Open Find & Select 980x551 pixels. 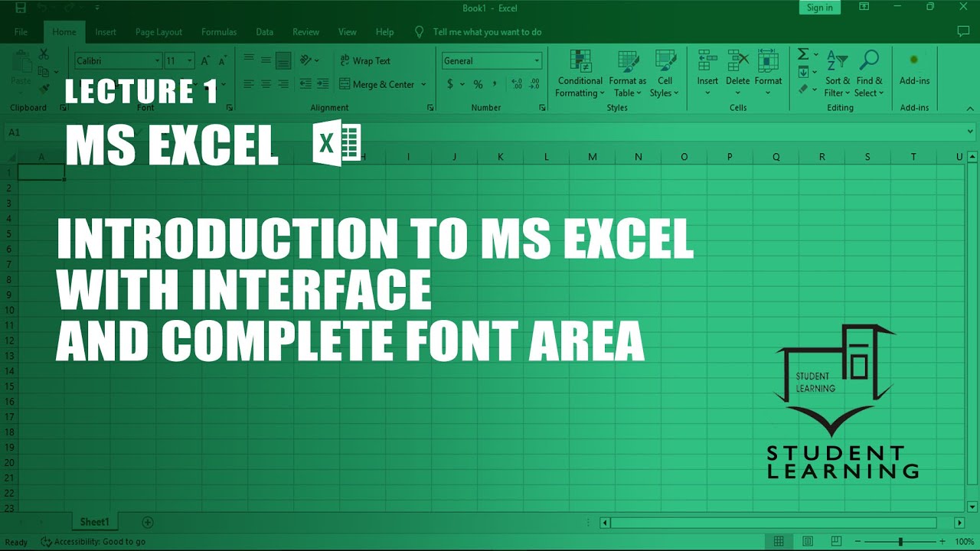point(869,74)
